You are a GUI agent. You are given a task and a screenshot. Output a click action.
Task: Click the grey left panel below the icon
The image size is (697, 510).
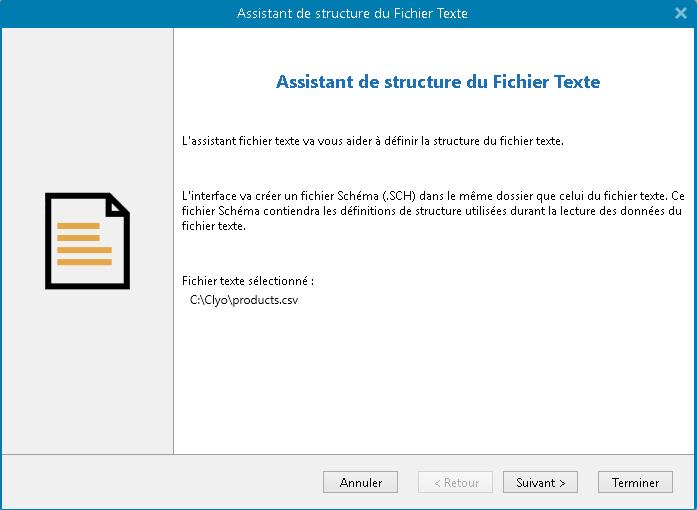click(x=87, y=370)
